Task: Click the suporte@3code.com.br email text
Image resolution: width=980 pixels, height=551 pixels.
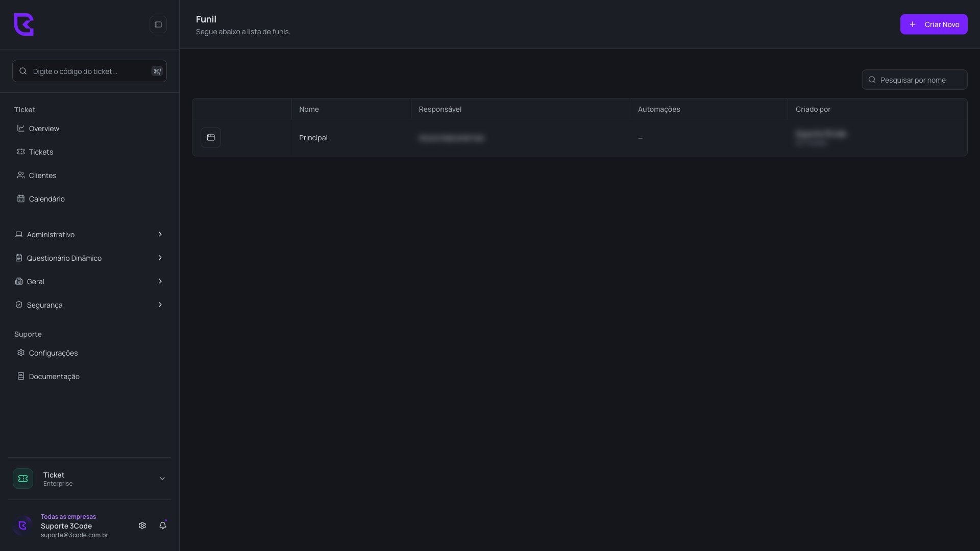Action: click(x=75, y=535)
